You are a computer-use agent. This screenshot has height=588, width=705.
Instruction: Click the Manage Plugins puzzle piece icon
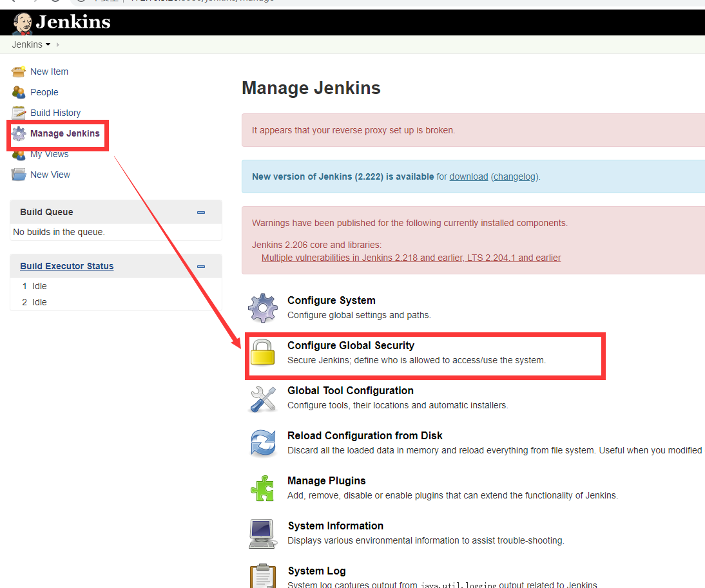[x=262, y=488]
